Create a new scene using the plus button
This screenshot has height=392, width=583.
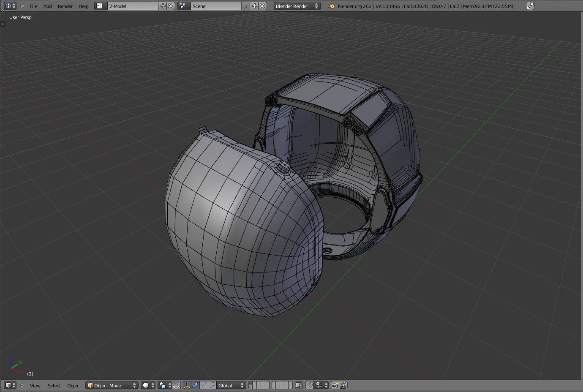click(256, 6)
